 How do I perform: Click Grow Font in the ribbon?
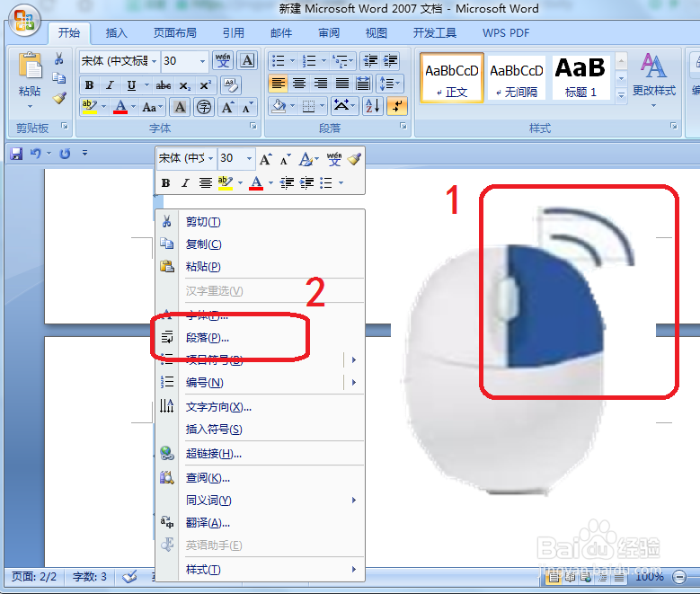227,107
